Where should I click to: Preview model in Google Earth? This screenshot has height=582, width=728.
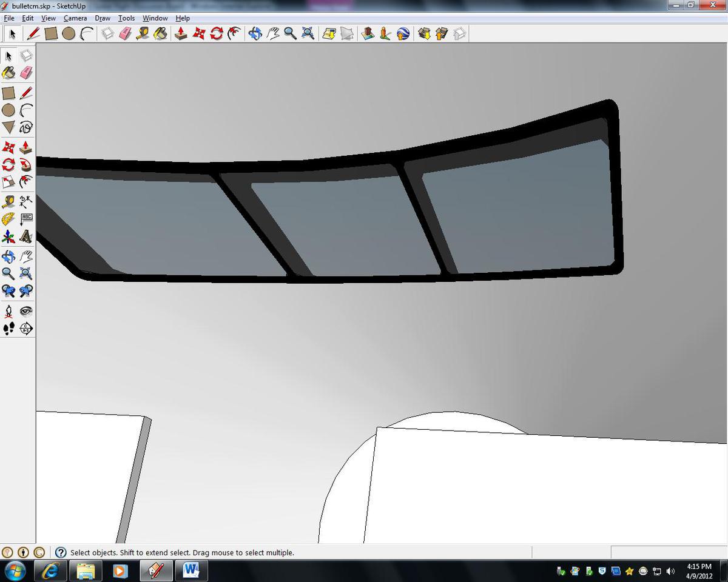[403, 33]
